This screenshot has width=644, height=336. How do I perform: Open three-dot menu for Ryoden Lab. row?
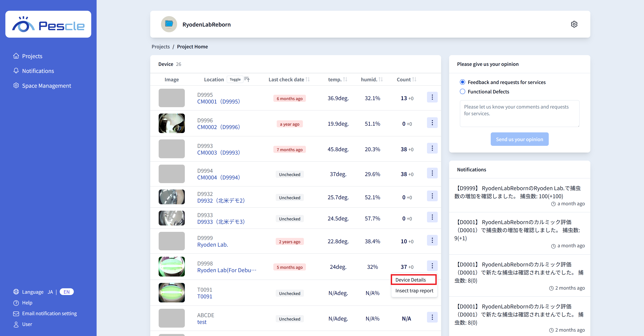click(x=432, y=240)
